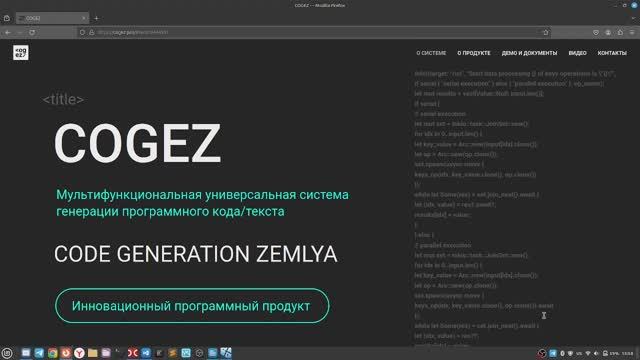Click the CODE GENERATION ZEMLYA heading
Viewport: 640px width, 360px height.
pos(196,254)
